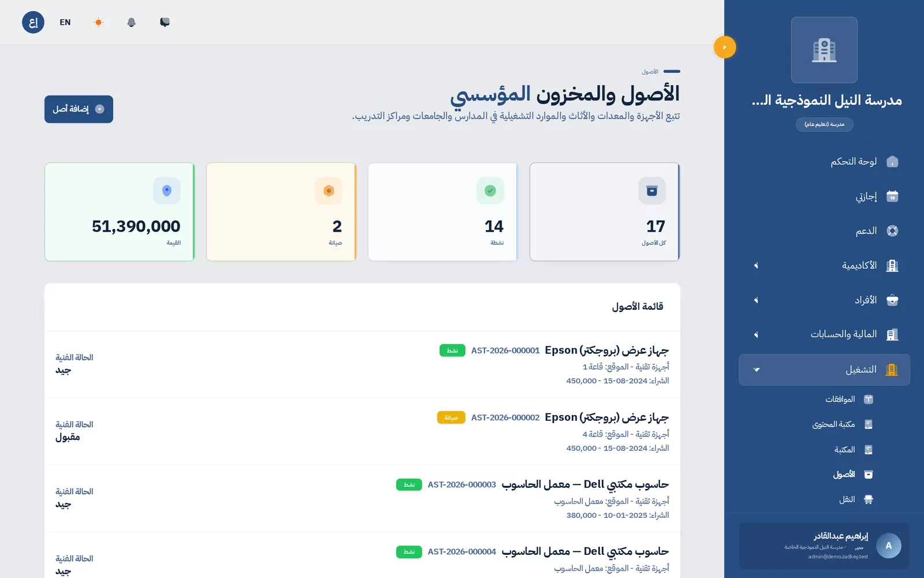Toggle the theme with the sun icon
This screenshot has height=578, width=924.
point(98,23)
